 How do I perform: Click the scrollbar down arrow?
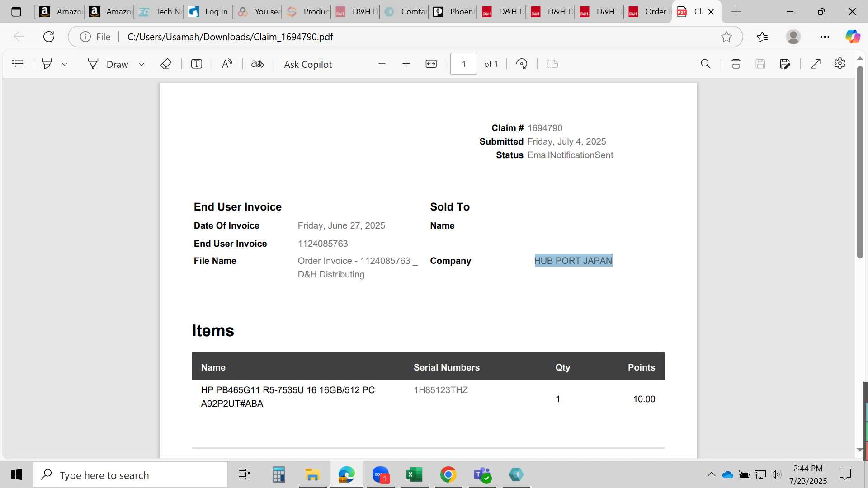(860, 450)
